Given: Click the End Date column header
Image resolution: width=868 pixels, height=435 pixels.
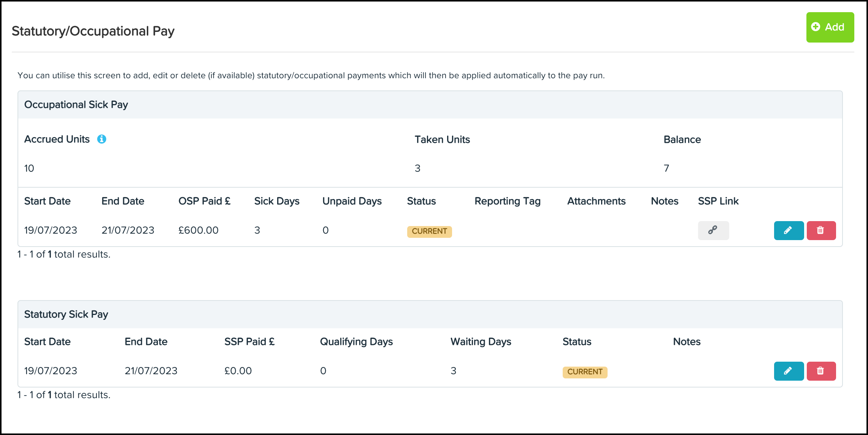Looking at the screenshot, I should click(122, 201).
